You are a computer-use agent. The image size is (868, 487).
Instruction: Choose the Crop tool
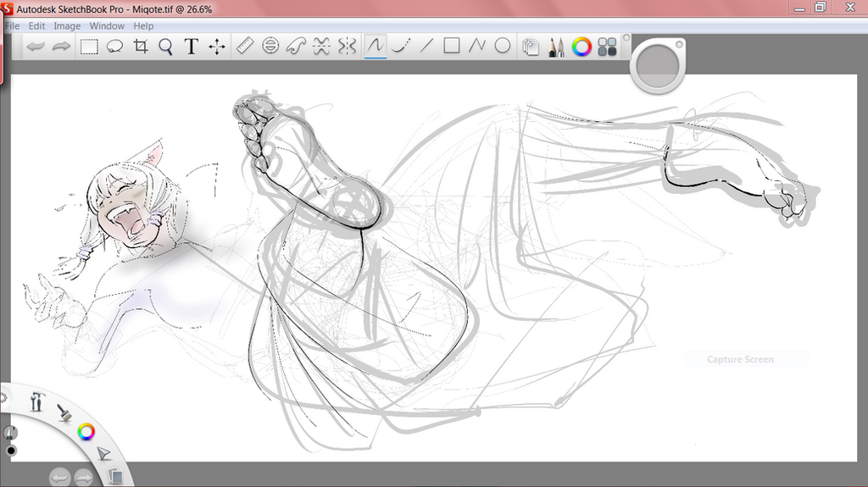point(141,47)
